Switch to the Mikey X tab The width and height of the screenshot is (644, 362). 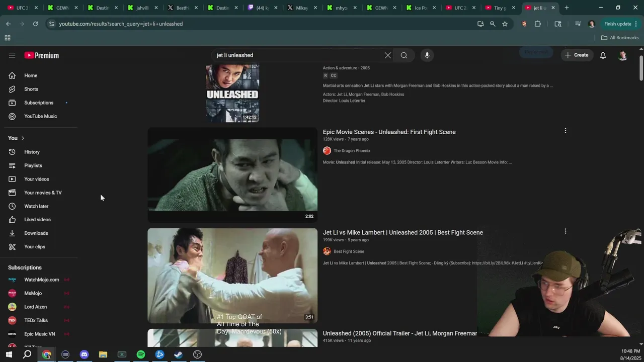pyautogui.click(x=302, y=8)
